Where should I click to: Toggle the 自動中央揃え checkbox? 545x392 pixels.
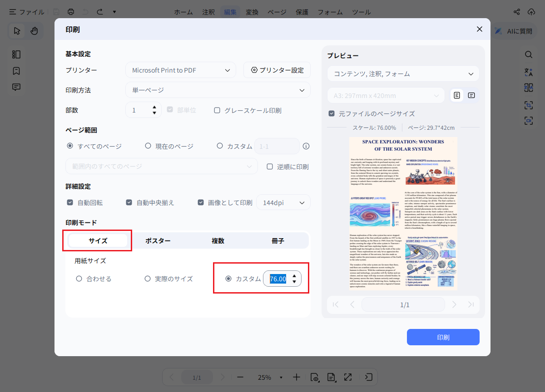point(129,203)
